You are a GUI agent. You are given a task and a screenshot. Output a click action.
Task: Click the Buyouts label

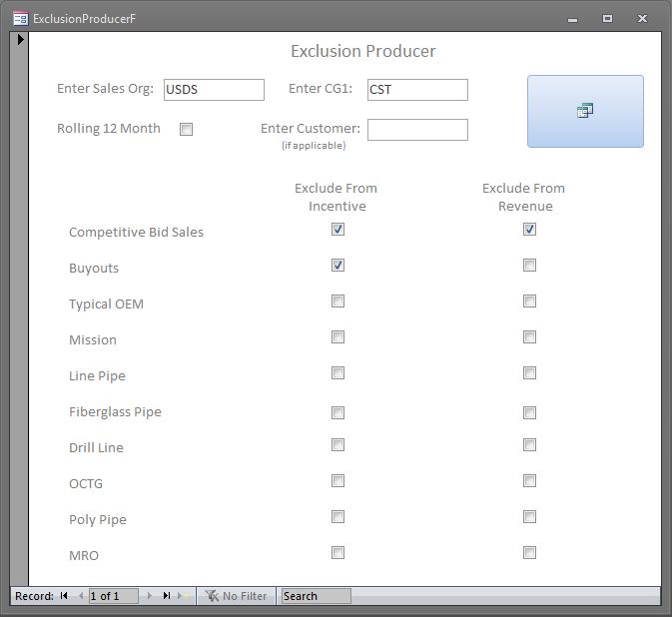[x=94, y=269]
